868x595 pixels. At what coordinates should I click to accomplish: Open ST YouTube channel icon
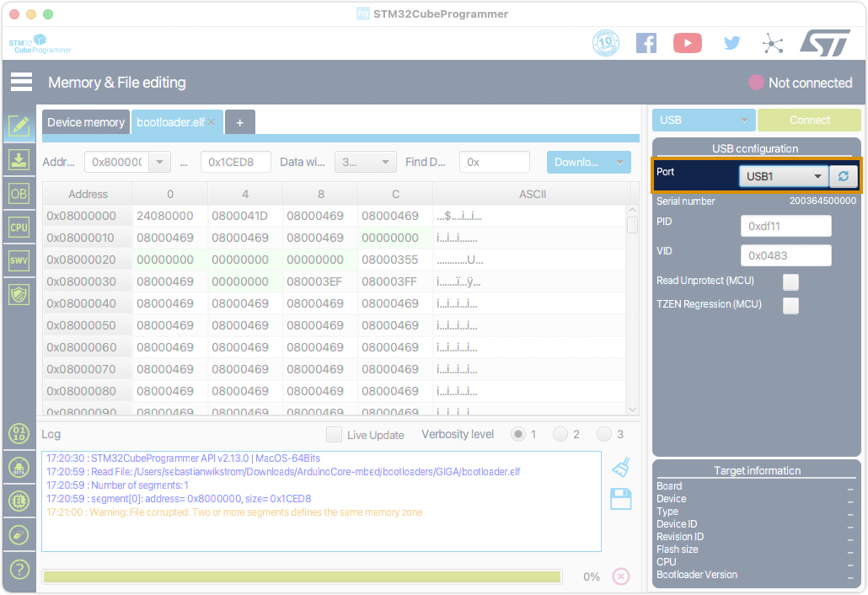pyautogui.click(x=688, y=43)
